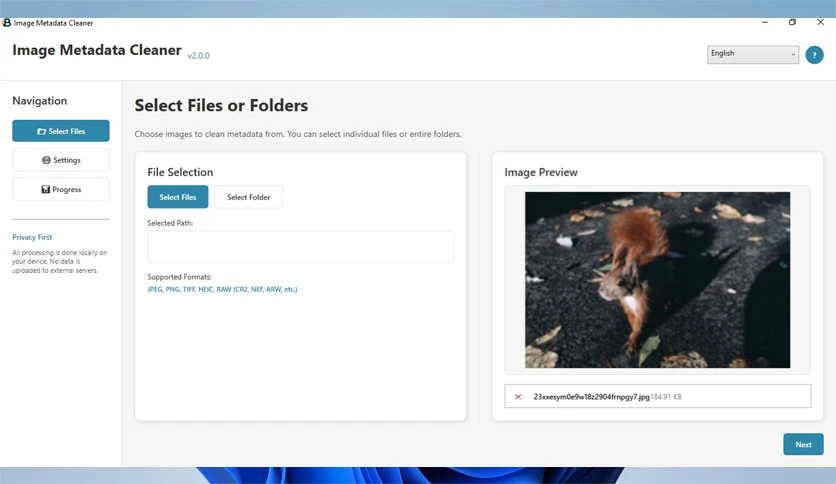Click the supported formats list text
The height and width of the screenshot is (484, 836).
[x=222, y=289]
